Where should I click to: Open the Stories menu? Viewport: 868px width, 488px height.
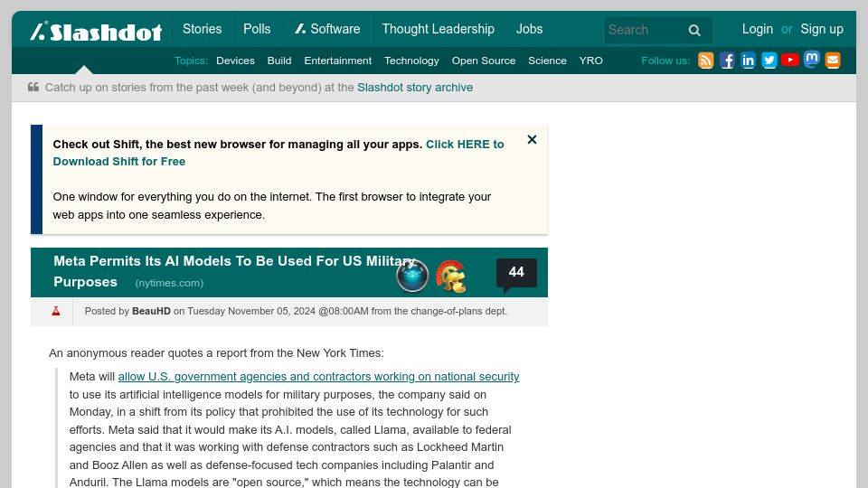pyautogui.click(x=202, y=29)
